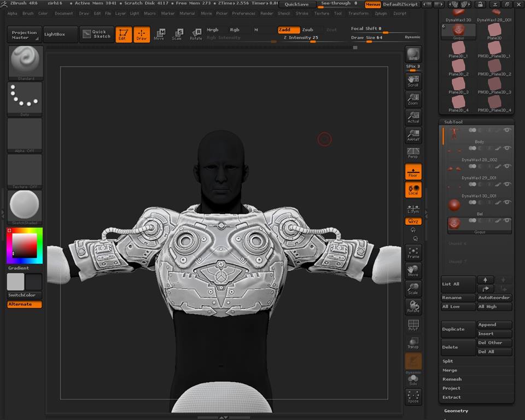
Task: Click the Rename subtool button
Action: click(x=458, y=297)
